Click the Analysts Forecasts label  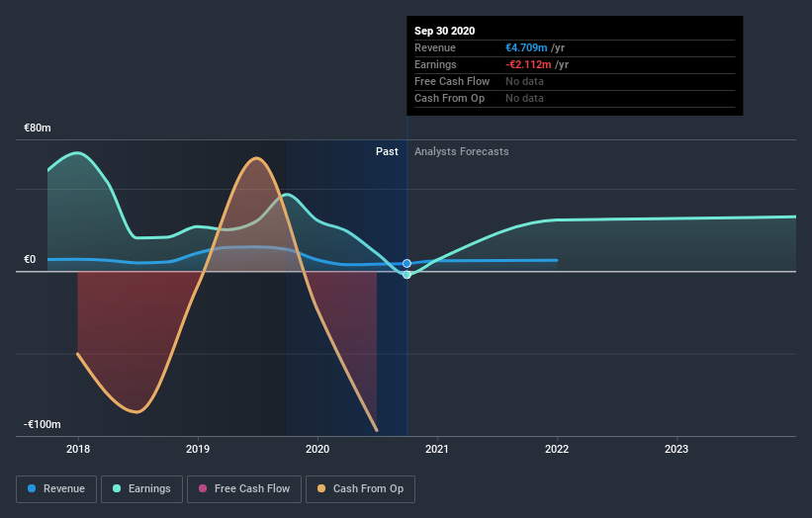pyautogui.click(x=462, y=151)
